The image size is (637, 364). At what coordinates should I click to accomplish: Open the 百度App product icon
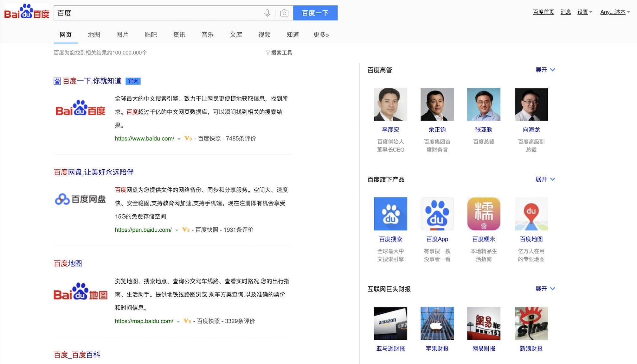tap(437, 214)
